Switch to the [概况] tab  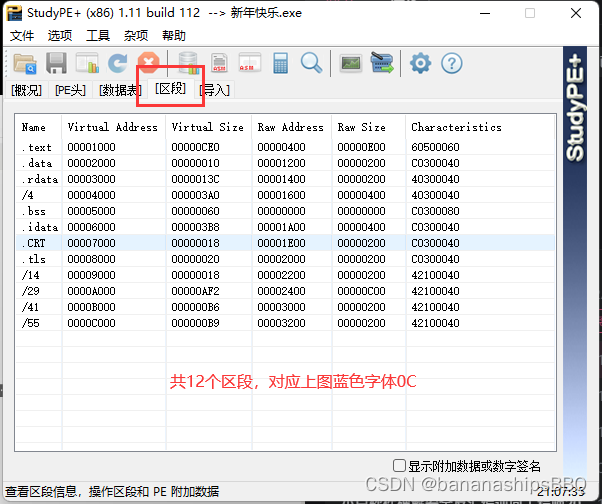[x=26, y=90]
